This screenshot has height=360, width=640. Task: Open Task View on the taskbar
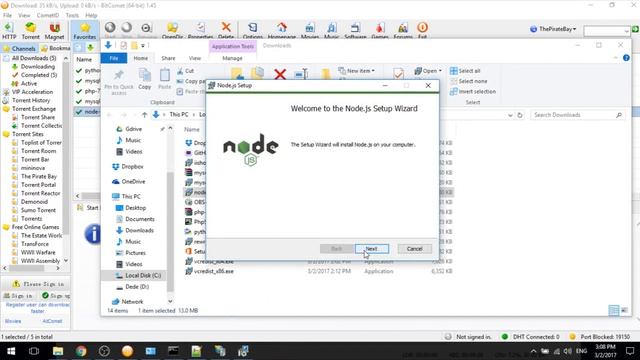click(34, 351)
